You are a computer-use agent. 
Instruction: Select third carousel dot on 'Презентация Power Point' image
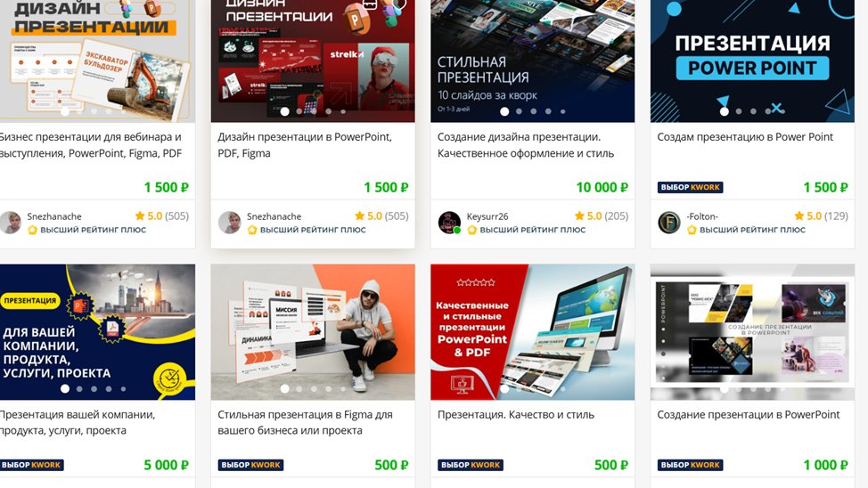(753, 111)
